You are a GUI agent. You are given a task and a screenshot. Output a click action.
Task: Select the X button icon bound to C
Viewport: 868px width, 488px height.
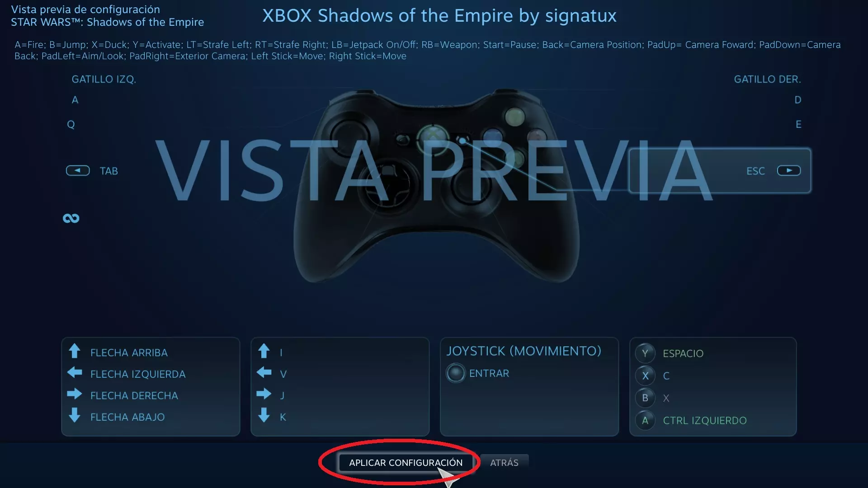(645, 375)
